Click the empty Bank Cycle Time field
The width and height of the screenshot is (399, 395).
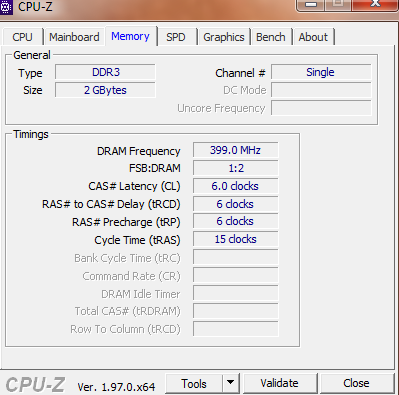(x=236, y=257)
